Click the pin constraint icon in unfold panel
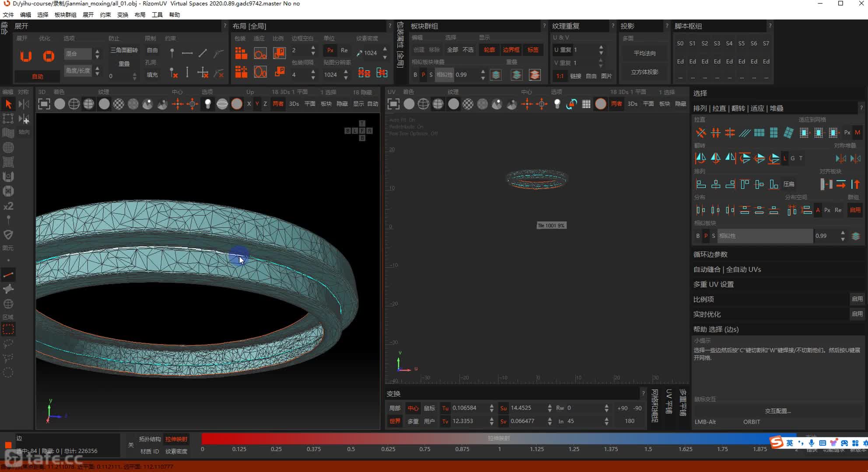 click(172, 53)
